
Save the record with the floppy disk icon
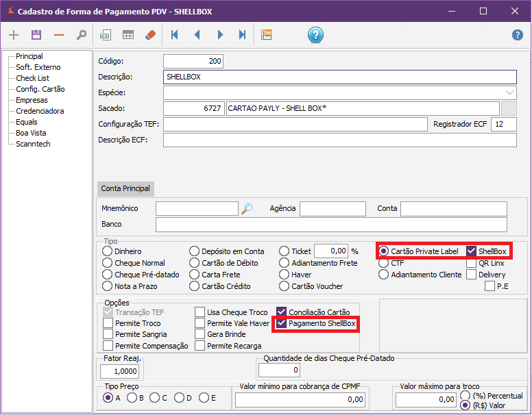(36, 35)
